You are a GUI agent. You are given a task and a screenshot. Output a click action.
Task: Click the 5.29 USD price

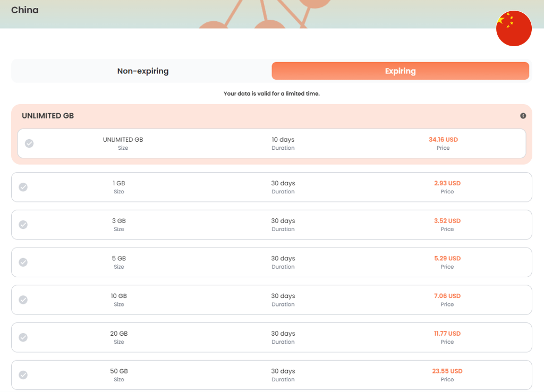click(447, 259)
